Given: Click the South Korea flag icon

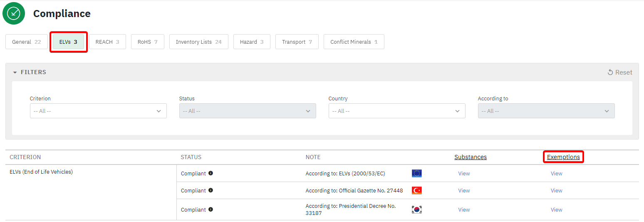Looking at the screenshot, I should click(x=416, y=210).
